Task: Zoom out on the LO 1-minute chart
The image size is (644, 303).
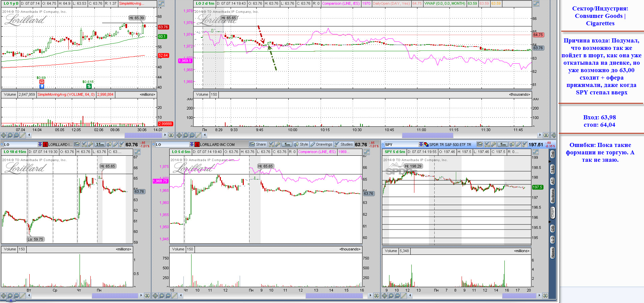Action: [192, 135]
